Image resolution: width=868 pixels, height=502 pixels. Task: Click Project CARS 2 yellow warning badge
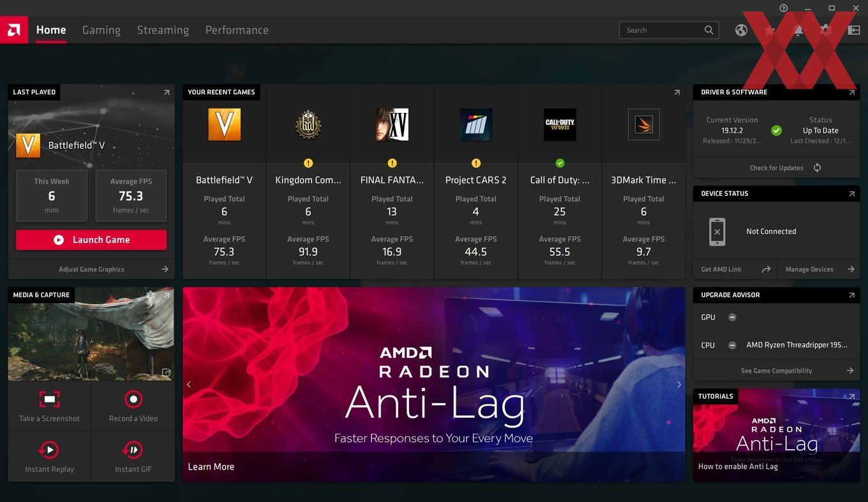coord(476,163)
